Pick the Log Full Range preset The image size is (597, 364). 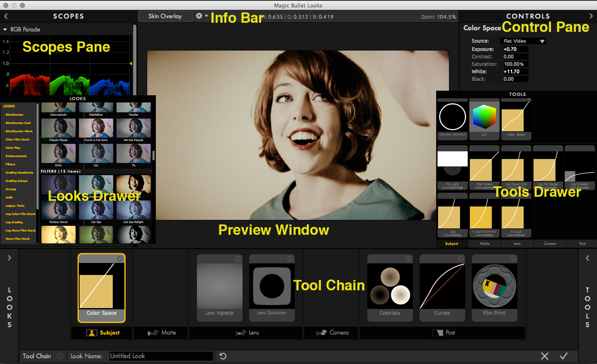click(x=548, y=168)
